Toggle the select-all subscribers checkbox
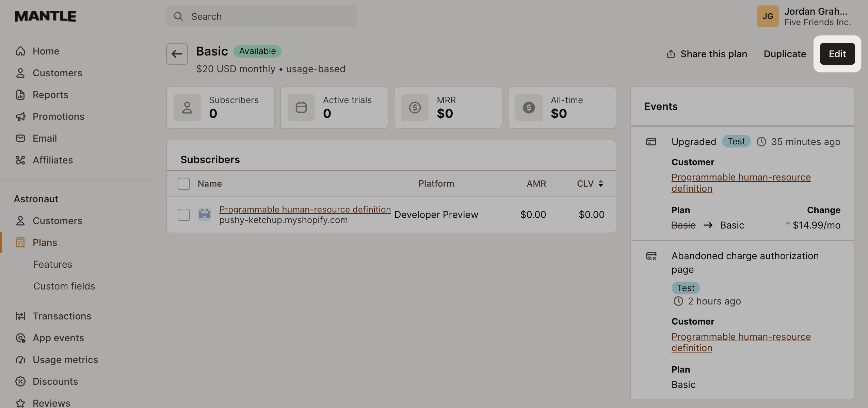This screenshot has width=868, height=408. click(x=184, y=184)
